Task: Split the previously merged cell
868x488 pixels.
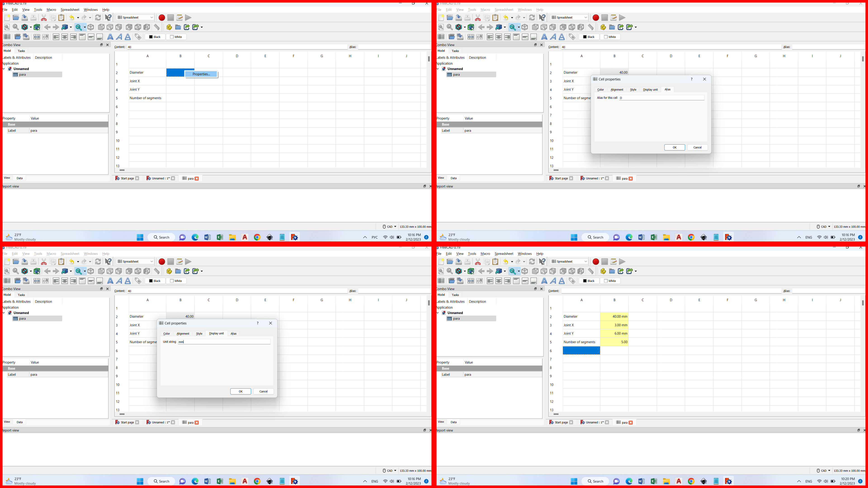Action: 45,37
